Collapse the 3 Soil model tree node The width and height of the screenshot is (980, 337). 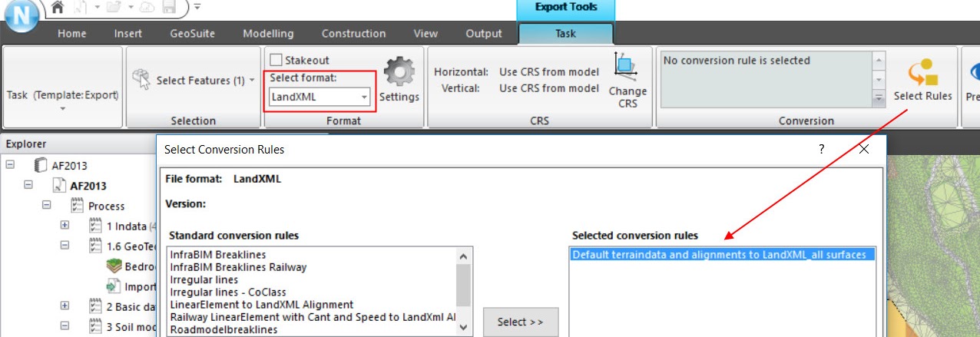(65, 325)
